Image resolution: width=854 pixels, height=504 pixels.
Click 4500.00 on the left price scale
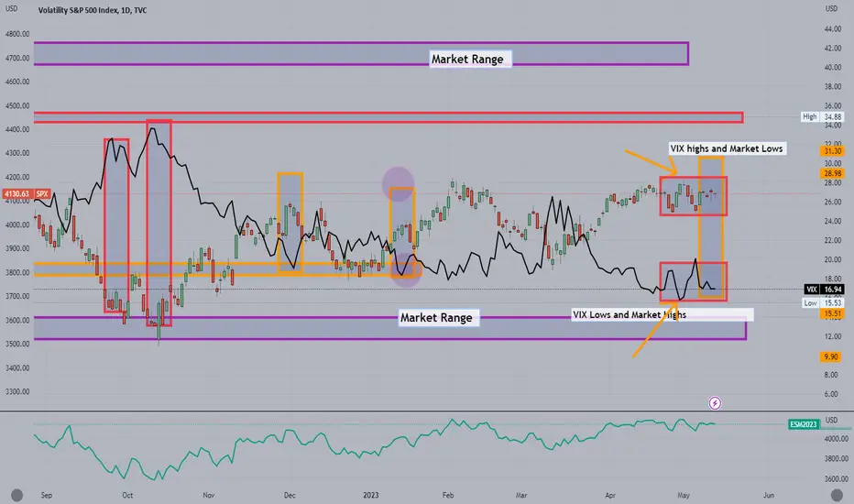pos(17,105)
